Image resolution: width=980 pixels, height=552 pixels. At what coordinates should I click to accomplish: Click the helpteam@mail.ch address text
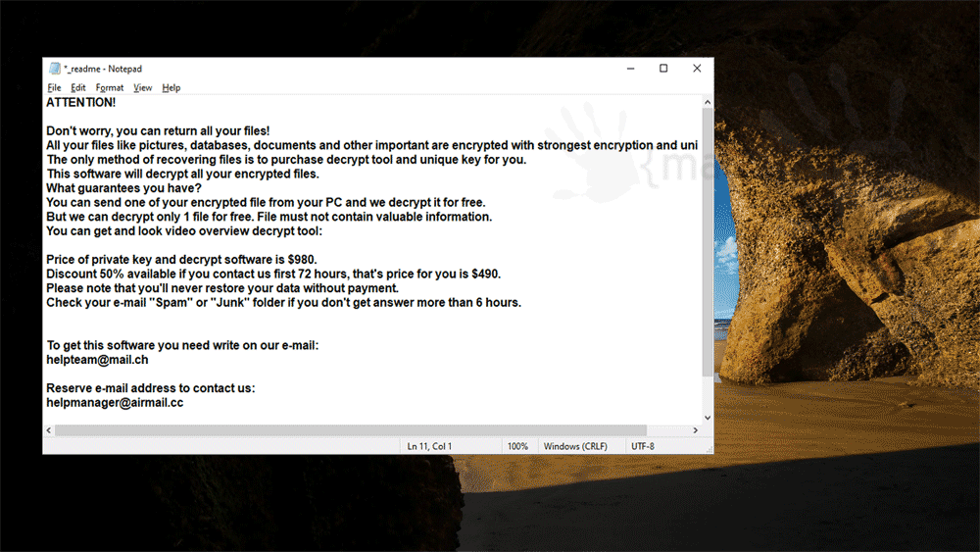pyautogui.click(x=97, y=360)
